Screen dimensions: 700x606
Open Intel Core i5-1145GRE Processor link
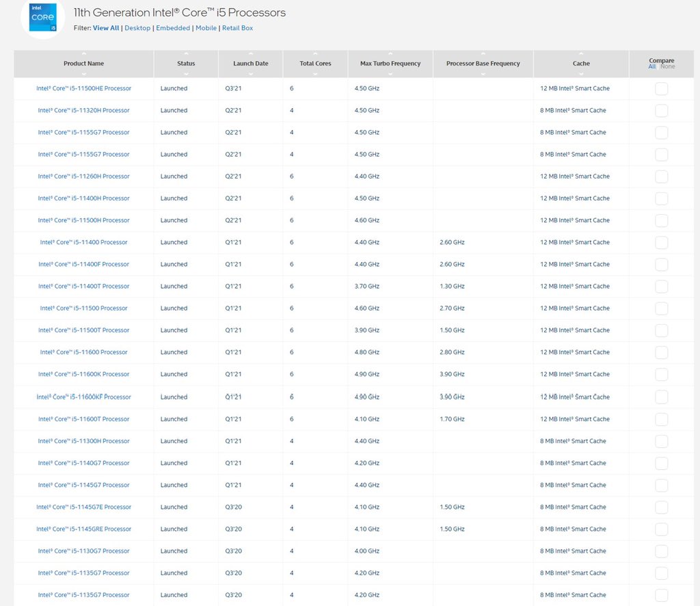point(83,529)
